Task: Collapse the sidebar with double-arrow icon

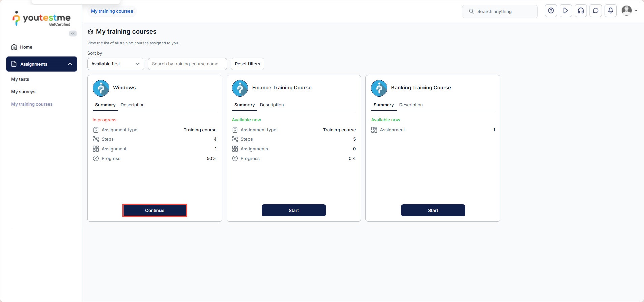Action: click(73, 33)
